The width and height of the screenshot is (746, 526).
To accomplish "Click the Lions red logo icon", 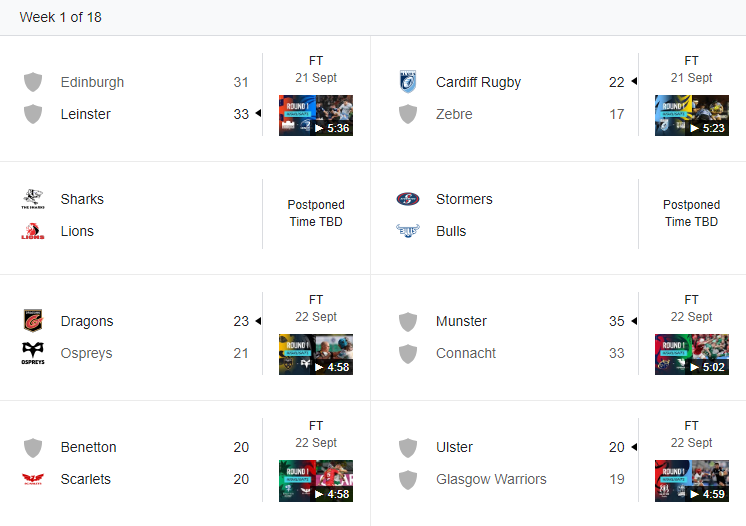I will pyautogui.click(x=33, y=231).
